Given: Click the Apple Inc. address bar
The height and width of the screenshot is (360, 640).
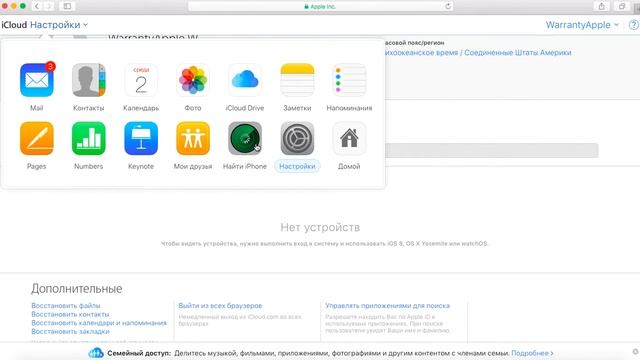Looking at the screenshot, I should point(320,6).
